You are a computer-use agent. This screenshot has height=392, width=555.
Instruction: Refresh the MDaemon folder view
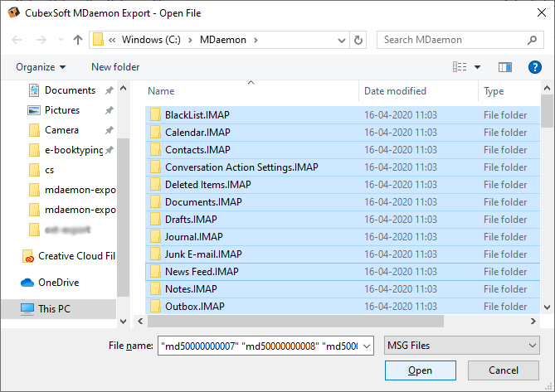pyautogui.click(x=358, y=40)
